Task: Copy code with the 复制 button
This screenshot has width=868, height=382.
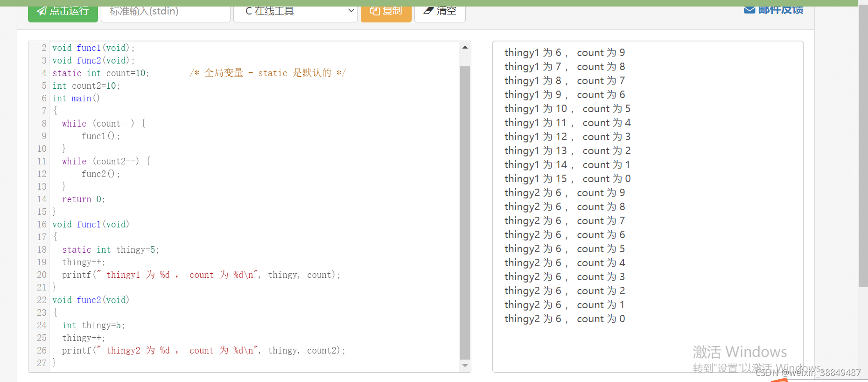Action: point(386,14)
